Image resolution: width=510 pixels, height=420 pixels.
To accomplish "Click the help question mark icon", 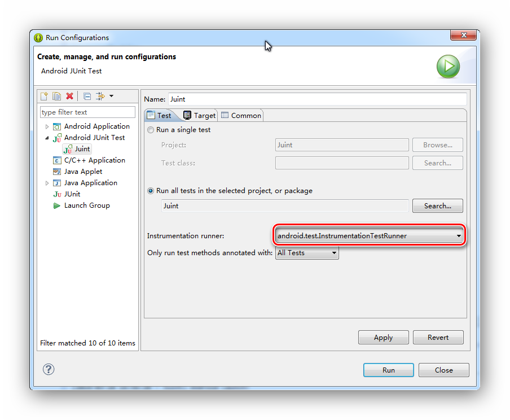I will [x=49, y=369].
